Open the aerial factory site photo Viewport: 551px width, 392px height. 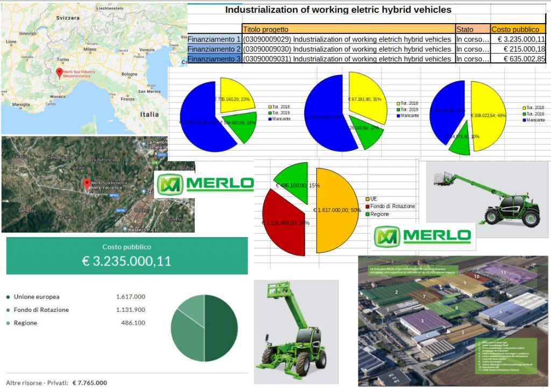(453, 321)
